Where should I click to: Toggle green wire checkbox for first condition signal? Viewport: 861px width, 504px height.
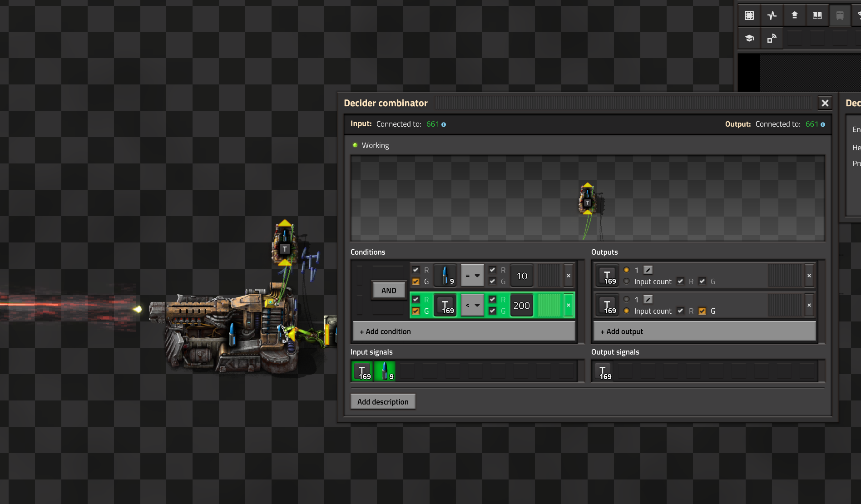(x=416, y=282)
